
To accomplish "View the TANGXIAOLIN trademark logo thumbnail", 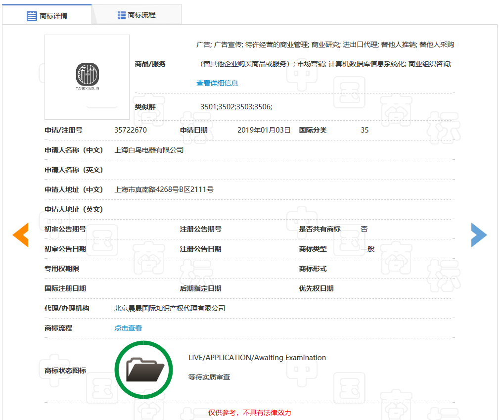I will [x=87, y=74].
